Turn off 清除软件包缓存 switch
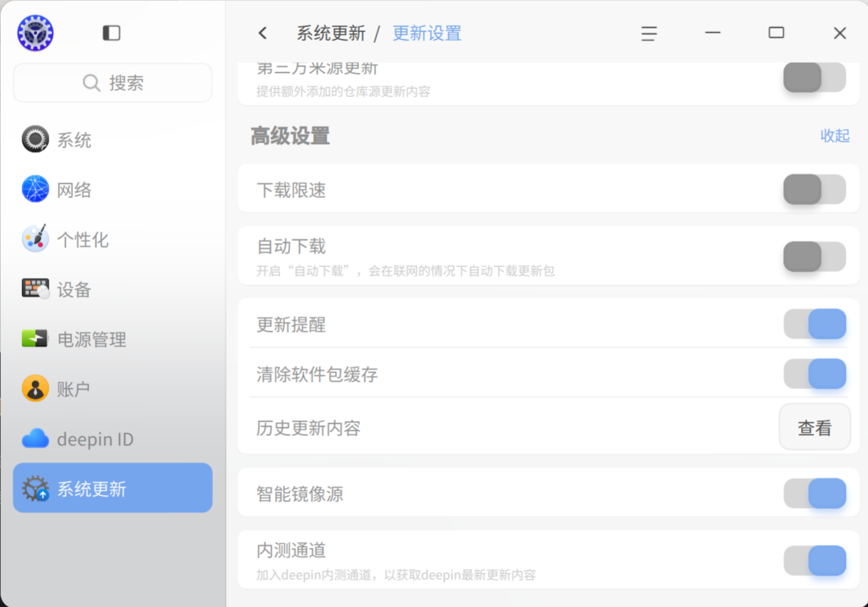This screenshot has height=607, width=868. click(x=815, y=374)
